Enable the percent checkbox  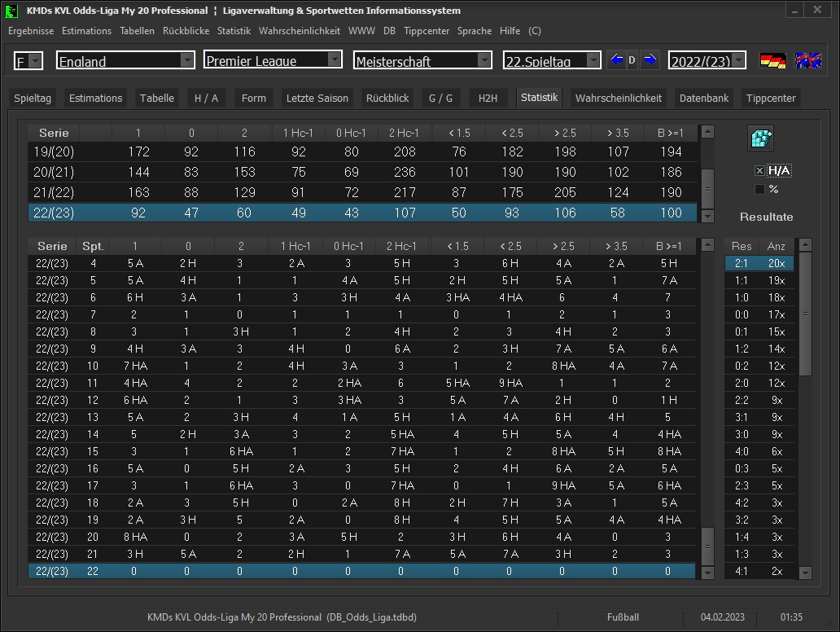coord(759,189)
